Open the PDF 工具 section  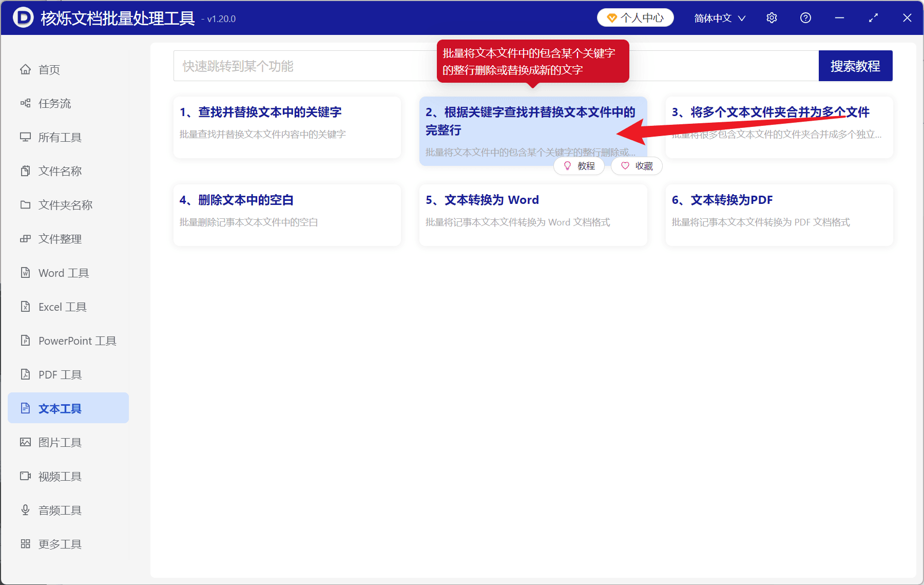tap(59, 374)
